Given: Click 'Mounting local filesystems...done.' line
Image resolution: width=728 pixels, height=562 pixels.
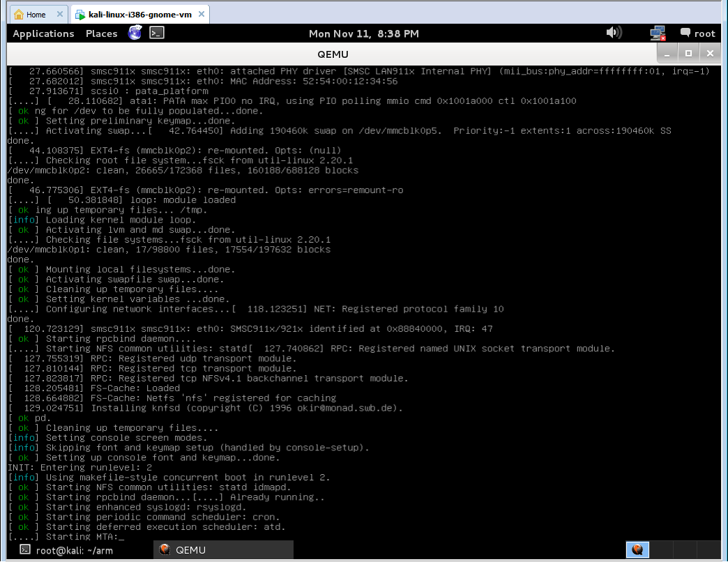Looking at the screenshot, I should pos(121,269).
